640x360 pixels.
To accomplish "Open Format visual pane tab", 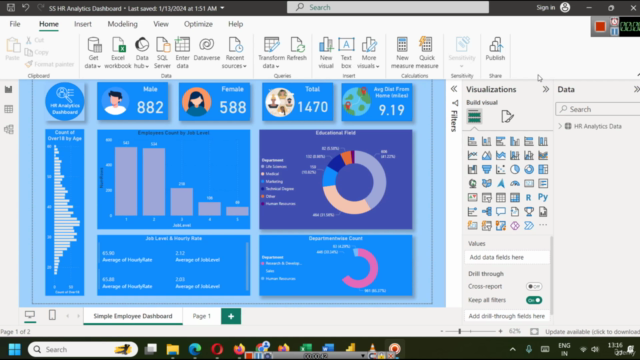I will [507, 117].
